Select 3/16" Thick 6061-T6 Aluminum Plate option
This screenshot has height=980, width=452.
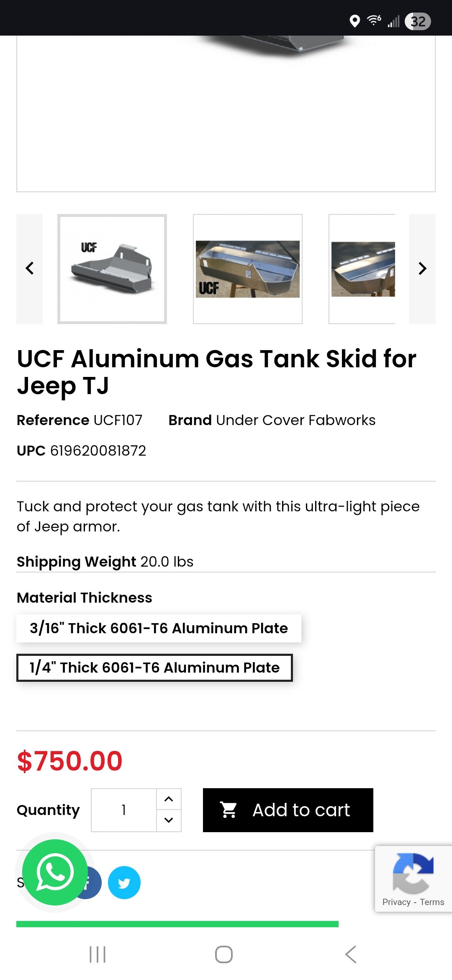click(x=159, y=628)
